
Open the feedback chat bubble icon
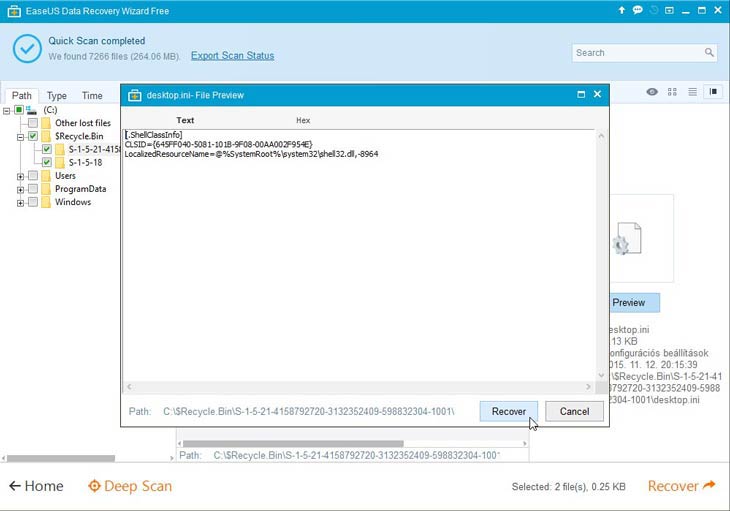[x=638, y=10]
